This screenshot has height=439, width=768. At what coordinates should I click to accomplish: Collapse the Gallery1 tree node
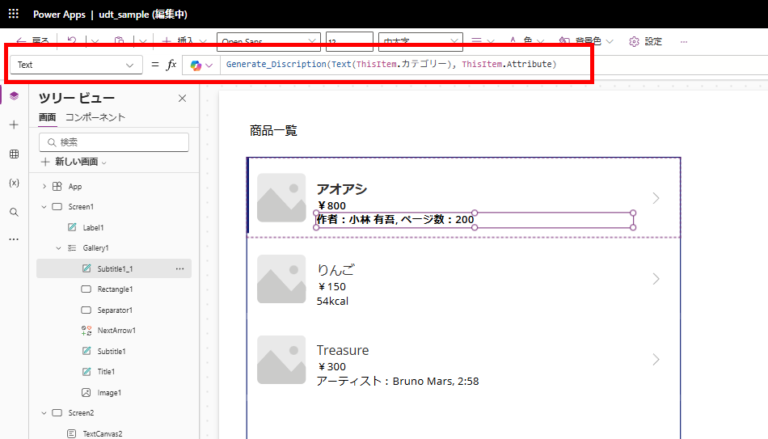[59, 248]
